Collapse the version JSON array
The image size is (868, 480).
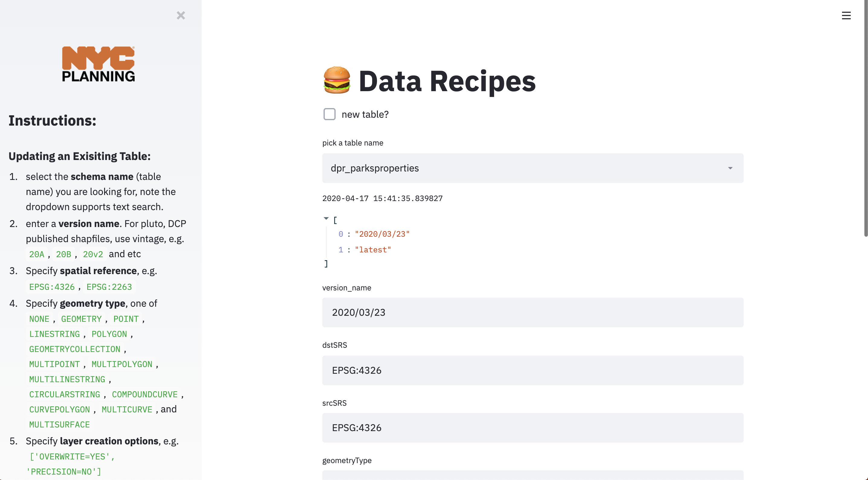coord(326,219)
